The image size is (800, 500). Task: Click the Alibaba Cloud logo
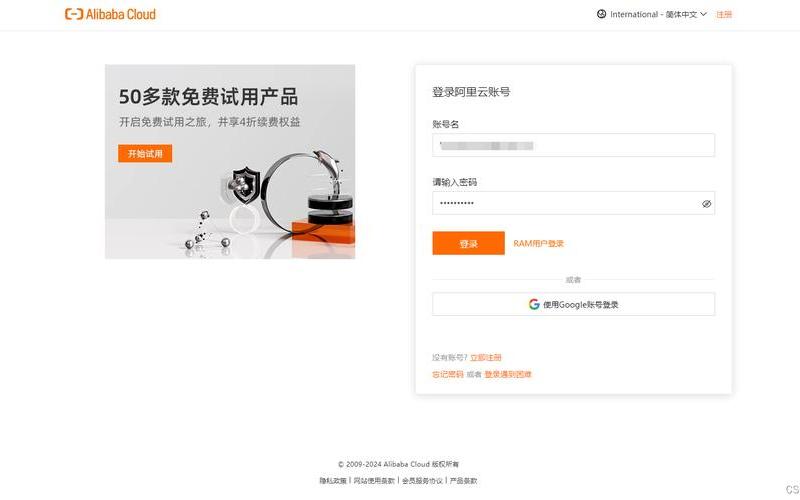point(110,14)
